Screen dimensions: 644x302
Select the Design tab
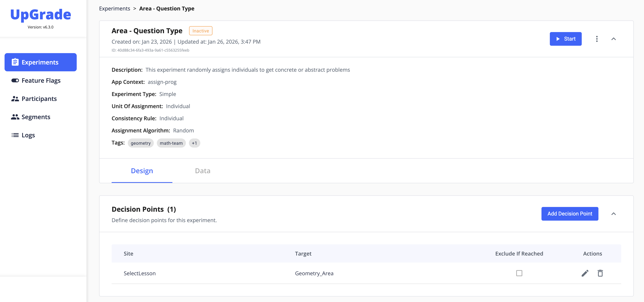(142, 171)
